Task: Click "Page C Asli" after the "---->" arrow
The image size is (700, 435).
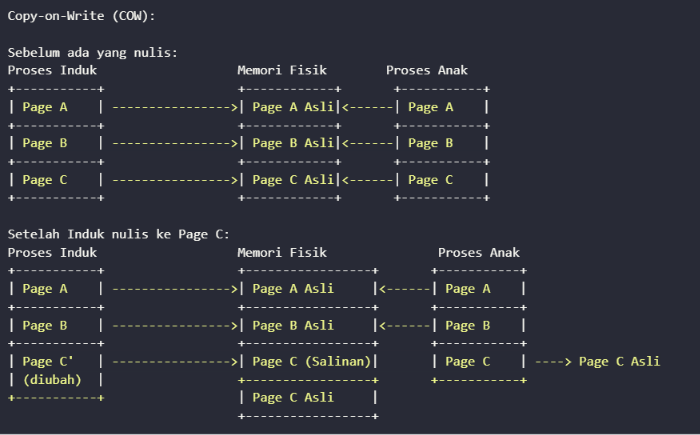Action: pyautogui.click(x=619, y=362)
